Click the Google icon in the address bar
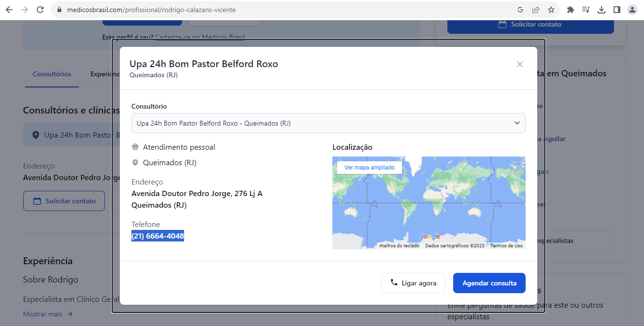Screen dimensions: 644x326 [520, 10]
